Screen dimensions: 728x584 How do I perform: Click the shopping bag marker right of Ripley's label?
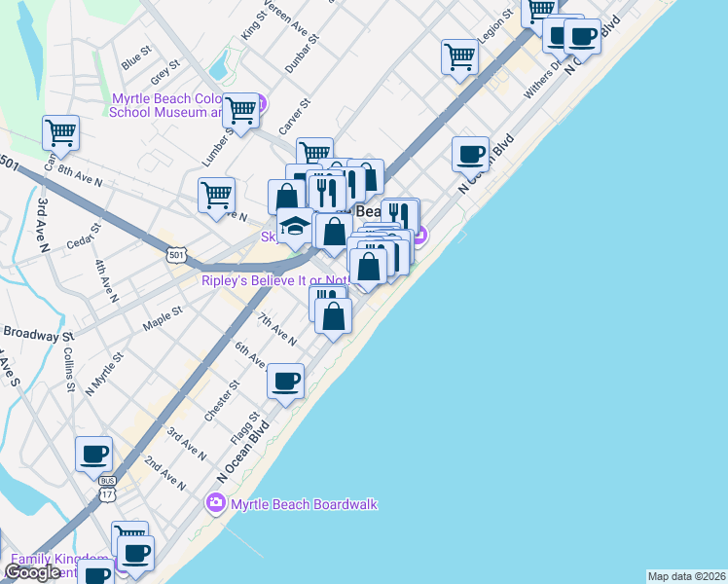point(368,267)
